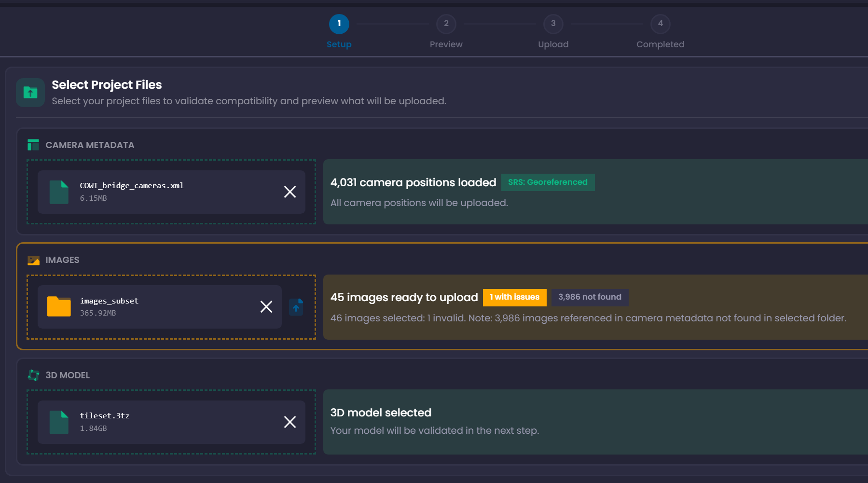The image size is (868, 483).
Task: Click the 3D model selected status panel
Action: [x=593, y=422]
